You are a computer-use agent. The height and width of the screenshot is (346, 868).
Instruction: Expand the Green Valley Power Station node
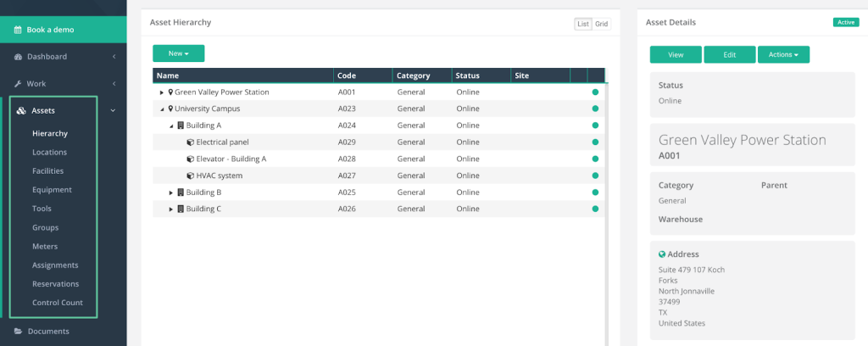click(162, 92)
